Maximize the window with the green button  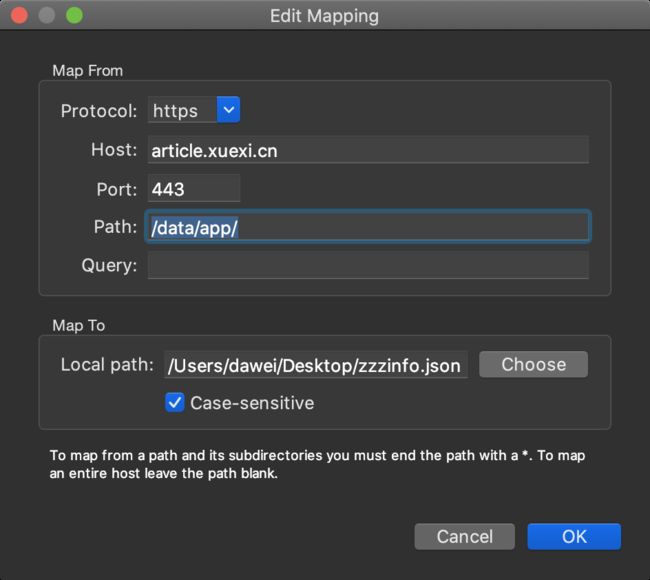[x=75, y=15]
